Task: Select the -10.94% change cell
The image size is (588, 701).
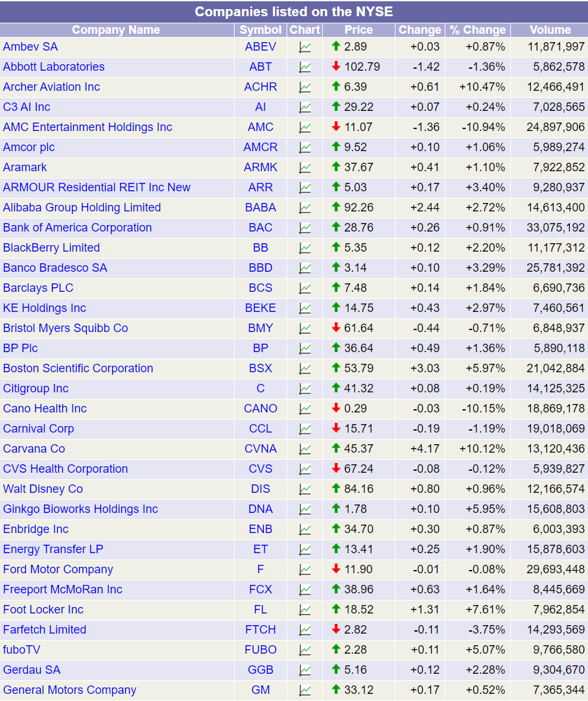Action: 484,127
